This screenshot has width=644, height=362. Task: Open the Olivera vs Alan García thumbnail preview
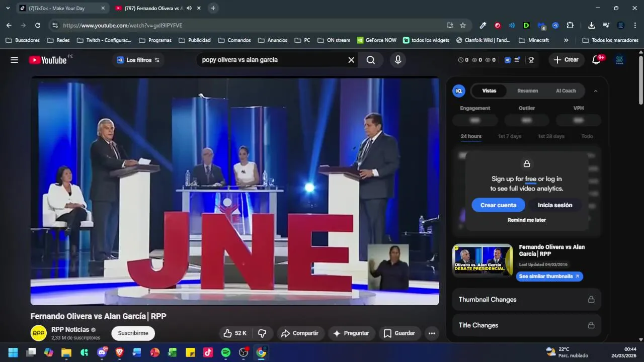482,259
